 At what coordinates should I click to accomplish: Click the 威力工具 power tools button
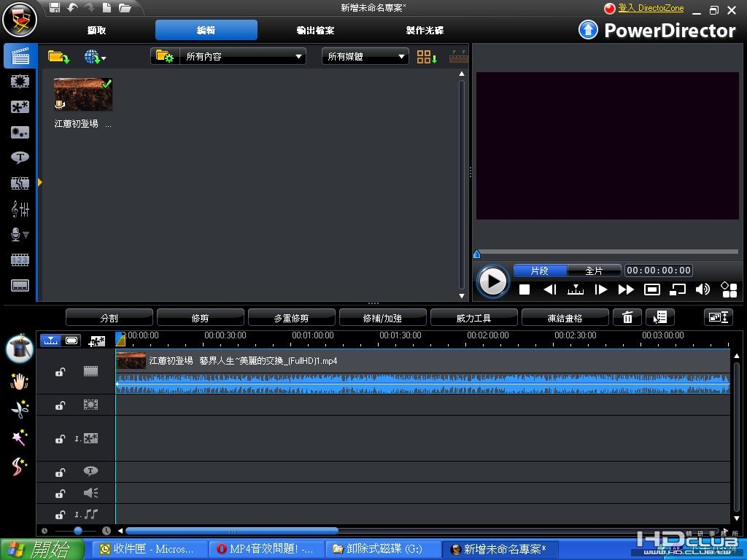coord(473,318)
